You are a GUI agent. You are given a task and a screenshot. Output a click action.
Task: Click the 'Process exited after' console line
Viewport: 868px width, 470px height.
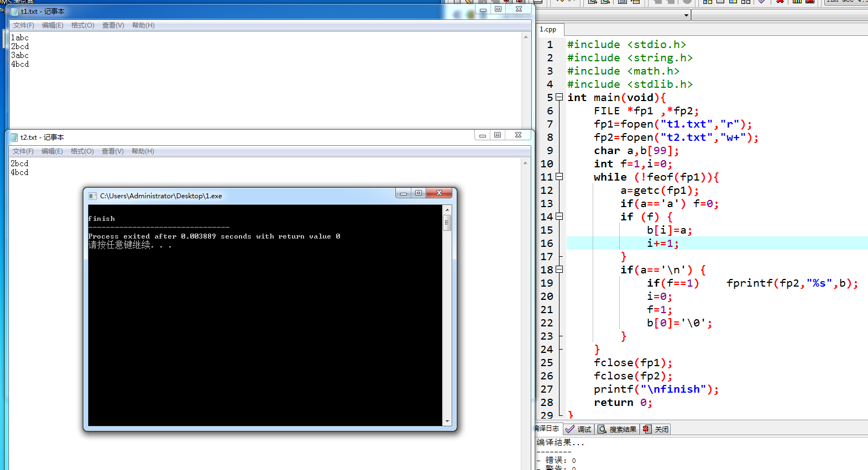coord(215,236)
